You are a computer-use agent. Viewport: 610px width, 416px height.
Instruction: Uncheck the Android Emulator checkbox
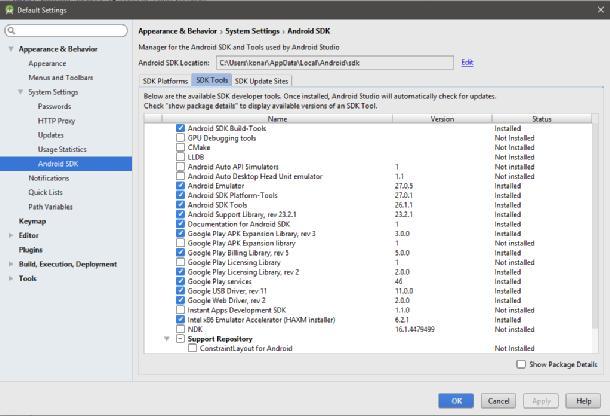point(180,186)
